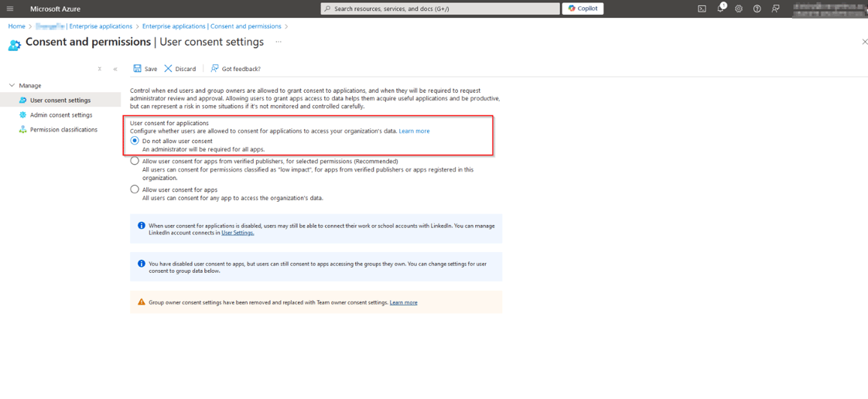
Task: Select Do not allow user consent
Action: [x=134, y=142]
